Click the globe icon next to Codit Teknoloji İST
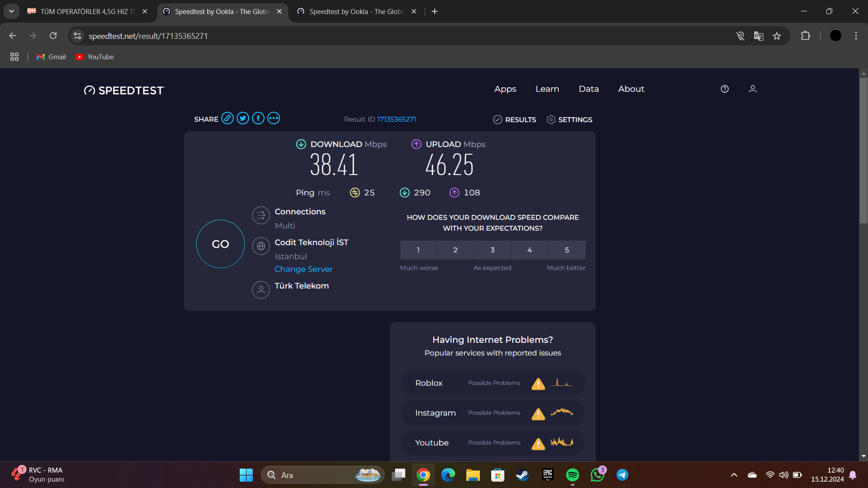Viewport: 868px width, 488px height. (x=261, y=246)
